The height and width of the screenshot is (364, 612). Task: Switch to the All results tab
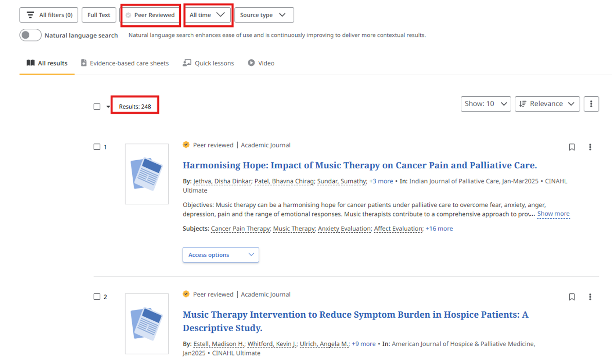[47, 63]
